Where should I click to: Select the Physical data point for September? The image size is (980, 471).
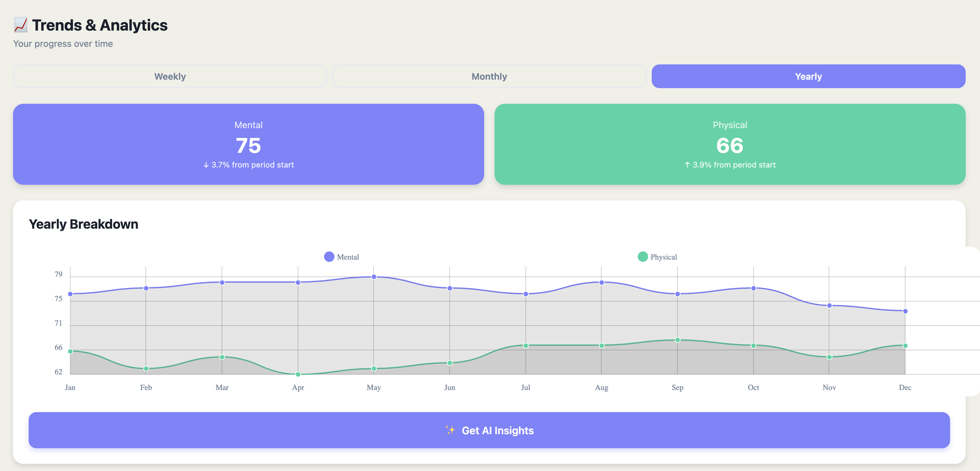[677, 340]
